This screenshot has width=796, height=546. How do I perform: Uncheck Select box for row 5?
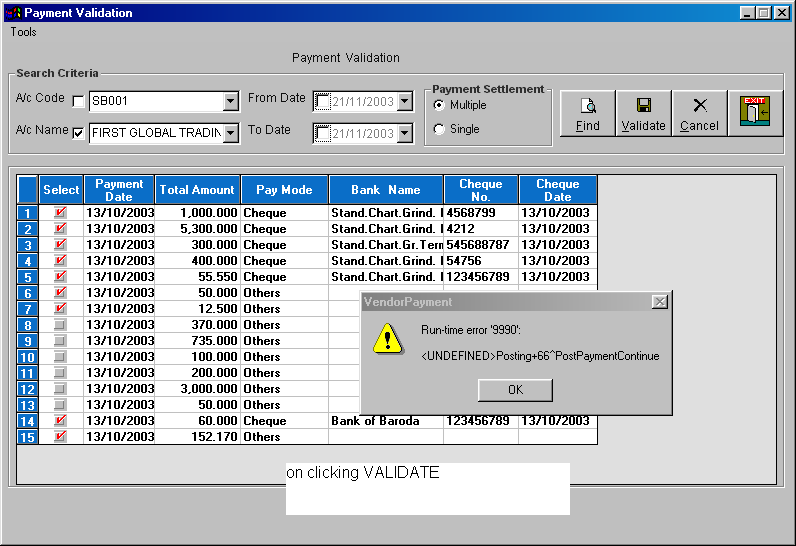[x=60, y=277]
